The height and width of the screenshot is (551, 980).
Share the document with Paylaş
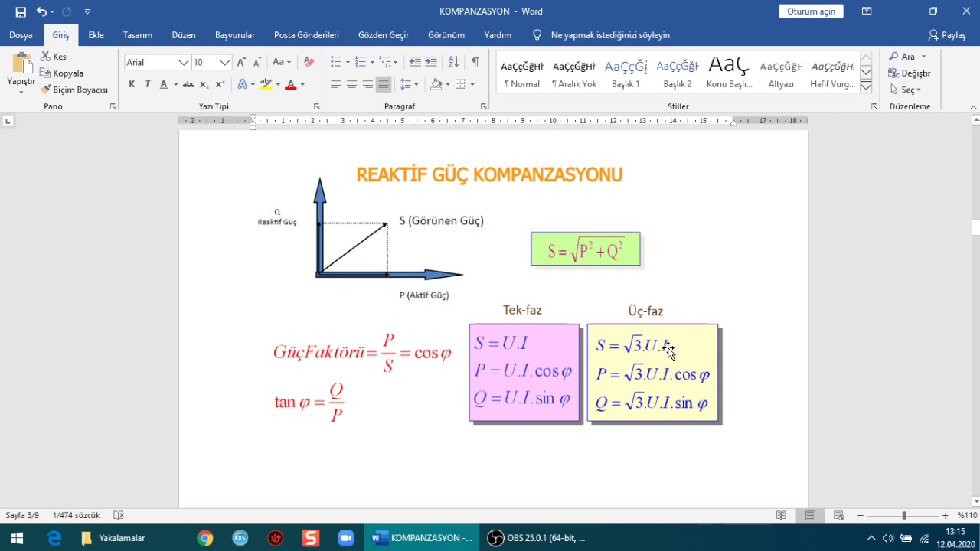[947, 35]
